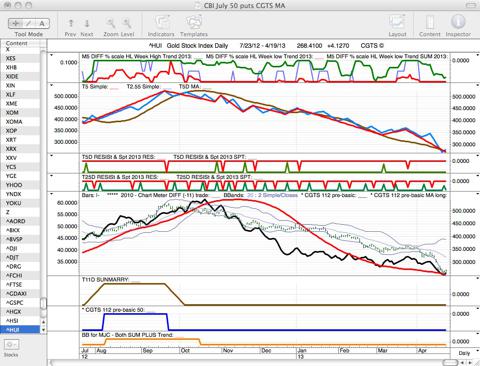480x366 pixels.
Task: Select XIDE in the symbol list
Action: [x=21, y=76]
